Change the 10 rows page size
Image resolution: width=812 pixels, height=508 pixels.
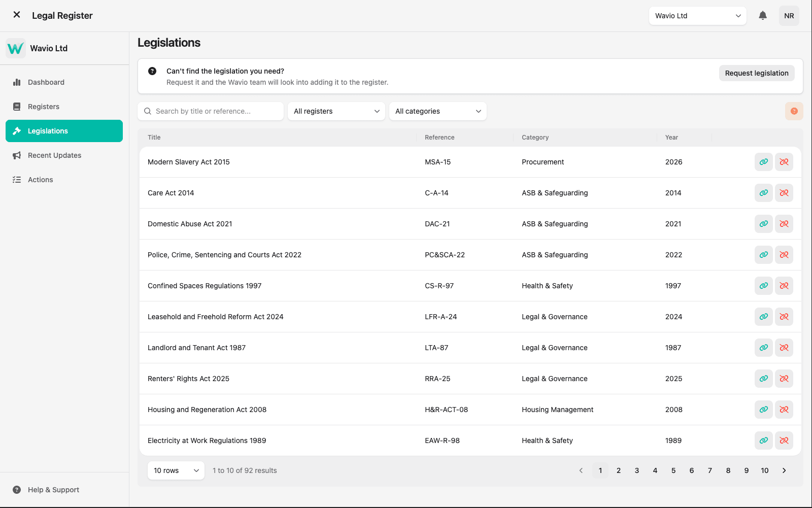pyautogui.click(x=176, y=470)
